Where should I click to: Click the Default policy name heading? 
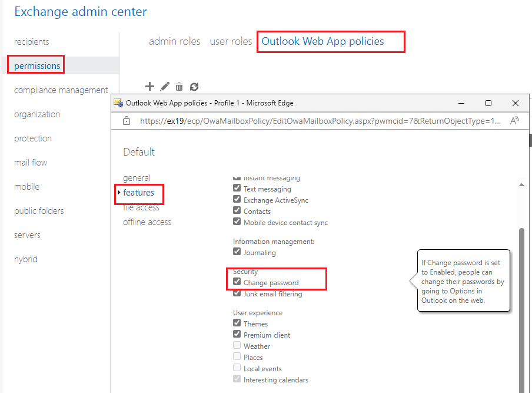139,152
